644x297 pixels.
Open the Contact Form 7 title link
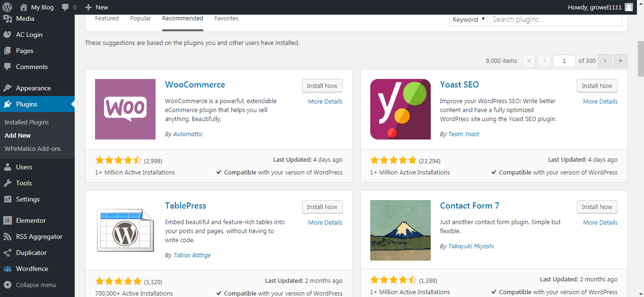(x=470, y=206)
